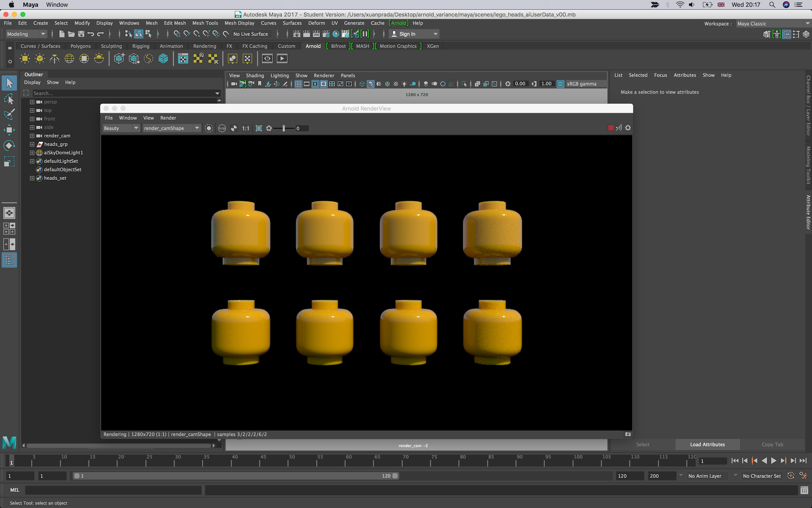Viewport: 812px width, 508px height.
Task: Open Arnold RenderView settings gear
Action: click(x=628, y=128)
